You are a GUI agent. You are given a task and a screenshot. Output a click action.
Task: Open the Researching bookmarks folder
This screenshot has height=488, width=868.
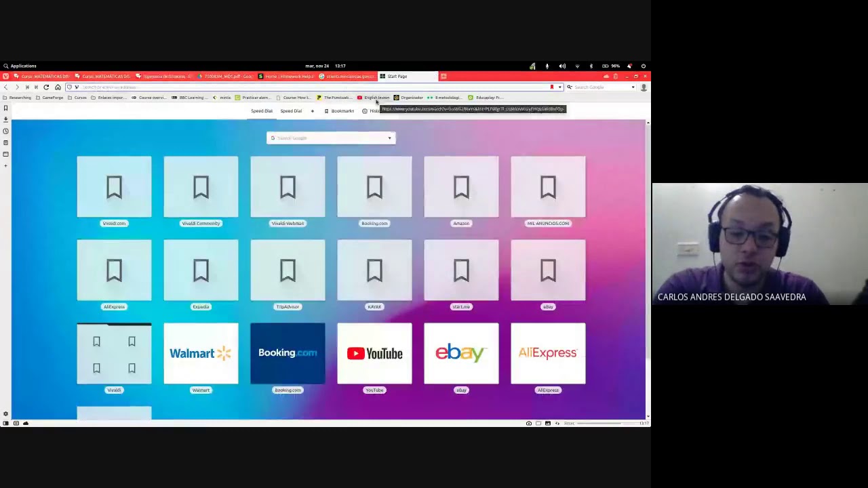coord(18,98)
